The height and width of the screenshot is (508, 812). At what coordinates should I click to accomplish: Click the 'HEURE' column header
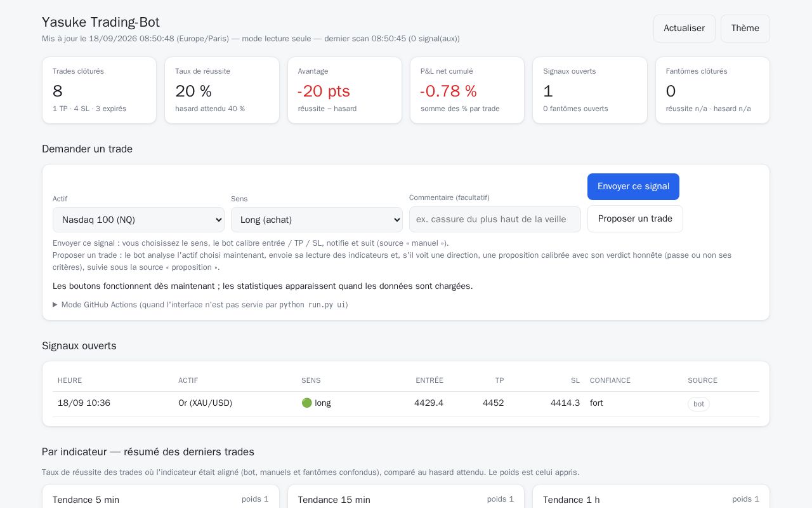70,380
